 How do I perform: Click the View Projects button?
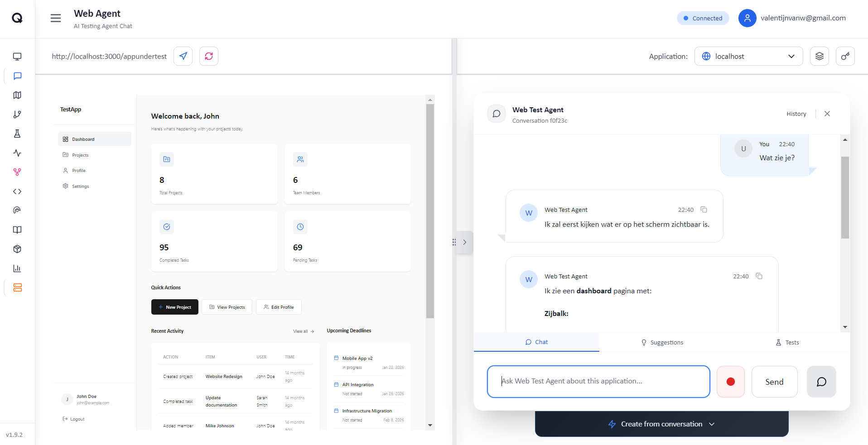pos(227,307)
